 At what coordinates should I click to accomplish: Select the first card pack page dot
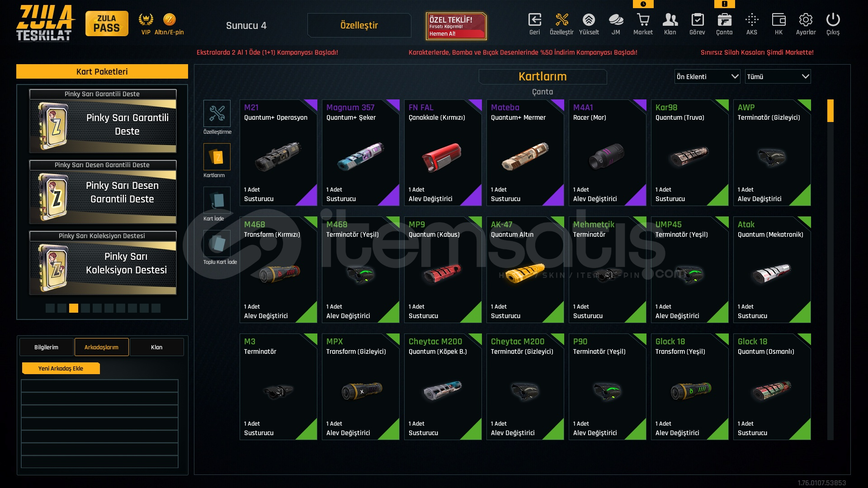tap(50, 308)
